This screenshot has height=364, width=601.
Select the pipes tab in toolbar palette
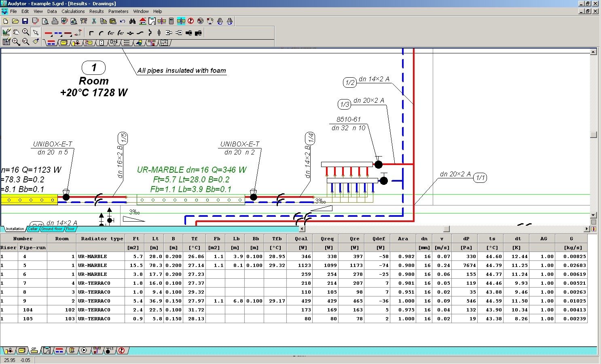point(51,42)
